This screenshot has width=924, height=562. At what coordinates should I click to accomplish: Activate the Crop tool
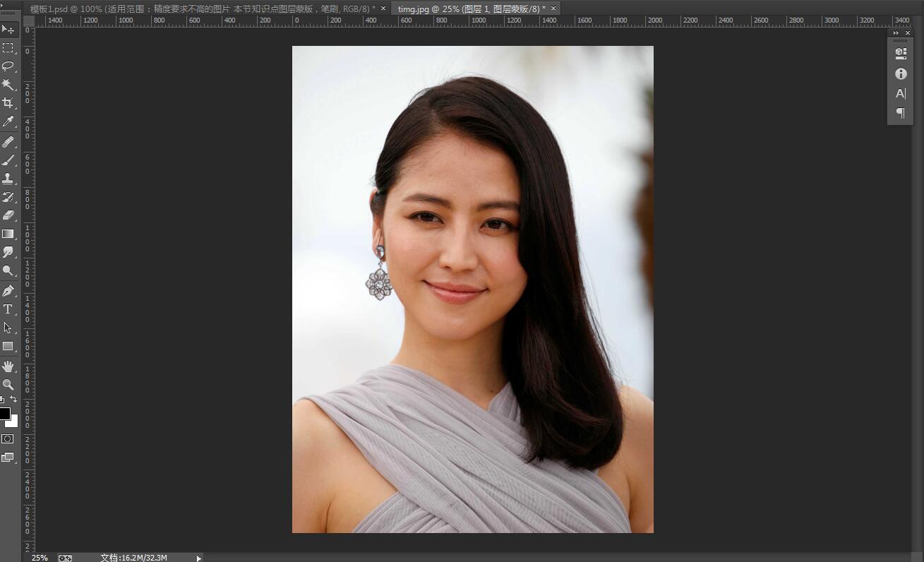8,103
